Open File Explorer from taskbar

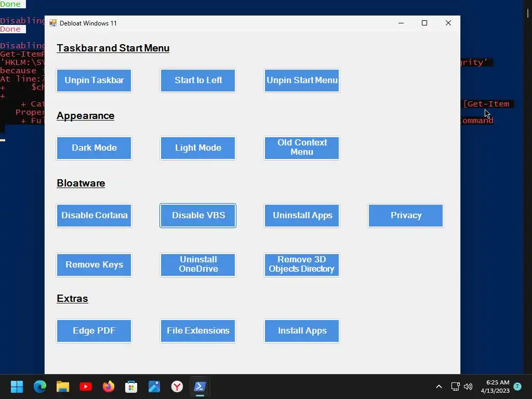(63, 387)
